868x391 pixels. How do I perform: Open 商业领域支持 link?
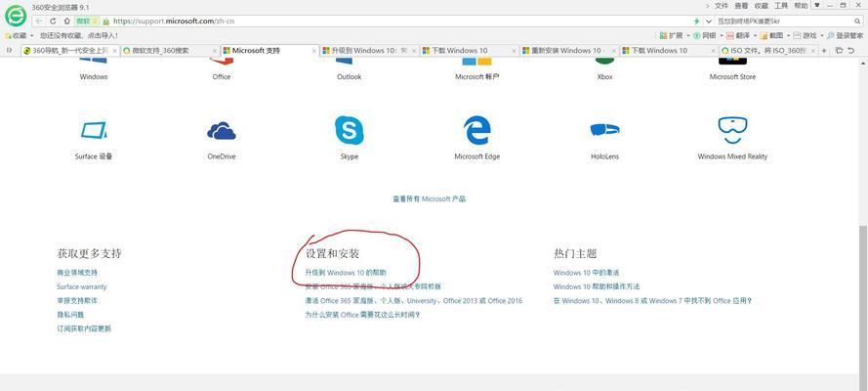[77, 273]
